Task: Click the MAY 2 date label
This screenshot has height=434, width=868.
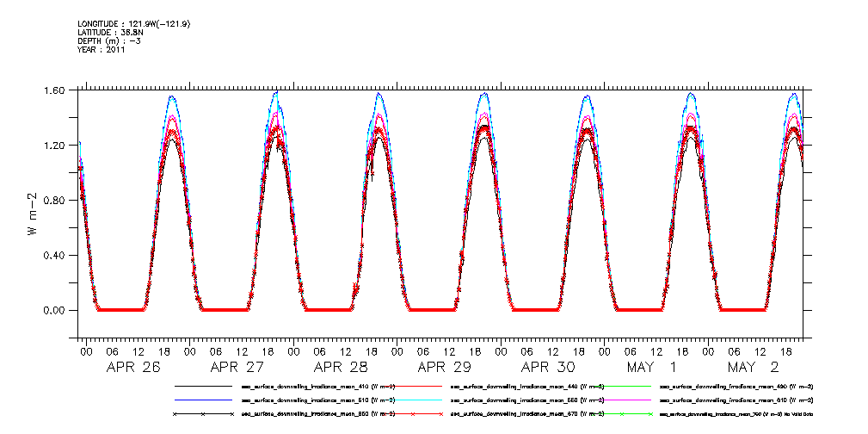Action: (x=754, y=368)
